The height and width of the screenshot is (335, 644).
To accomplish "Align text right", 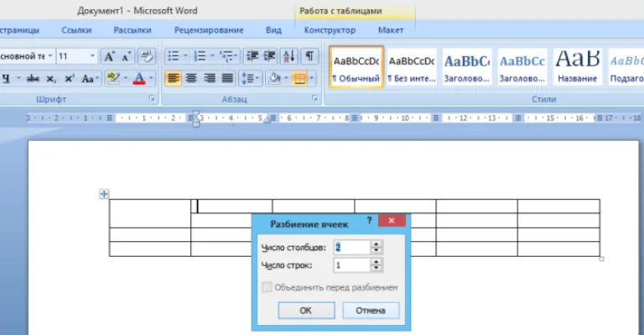I will (210, 78).
